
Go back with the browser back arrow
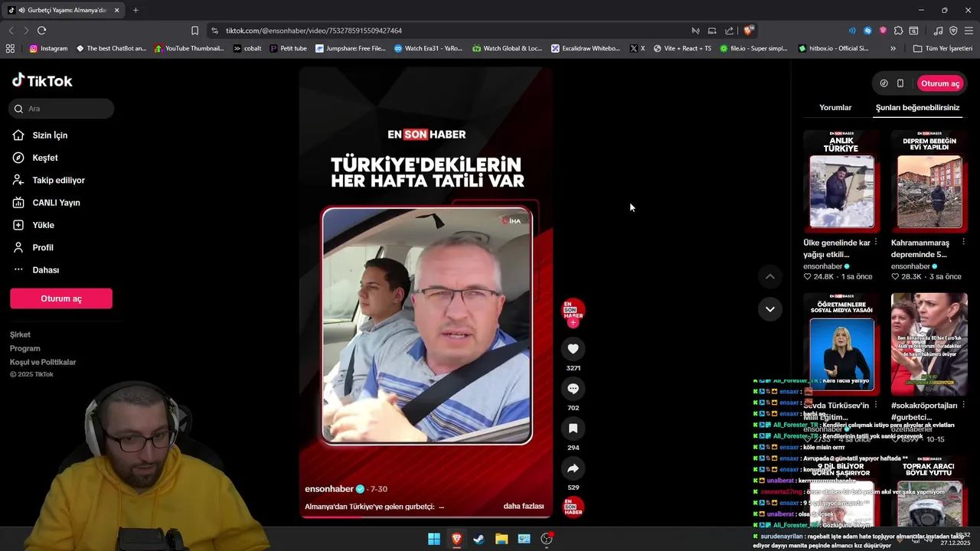coord(11,31)
